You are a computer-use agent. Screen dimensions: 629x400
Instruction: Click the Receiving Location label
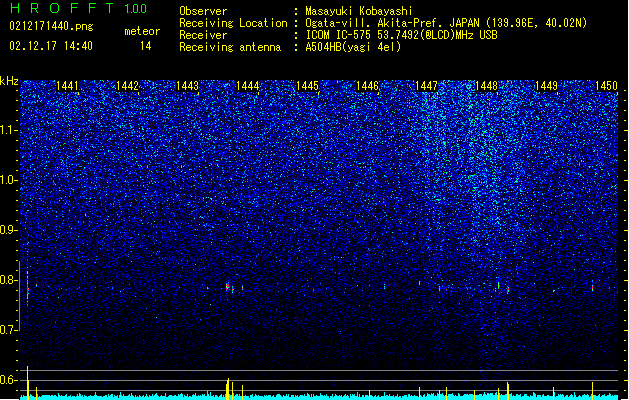click(233, 23)
